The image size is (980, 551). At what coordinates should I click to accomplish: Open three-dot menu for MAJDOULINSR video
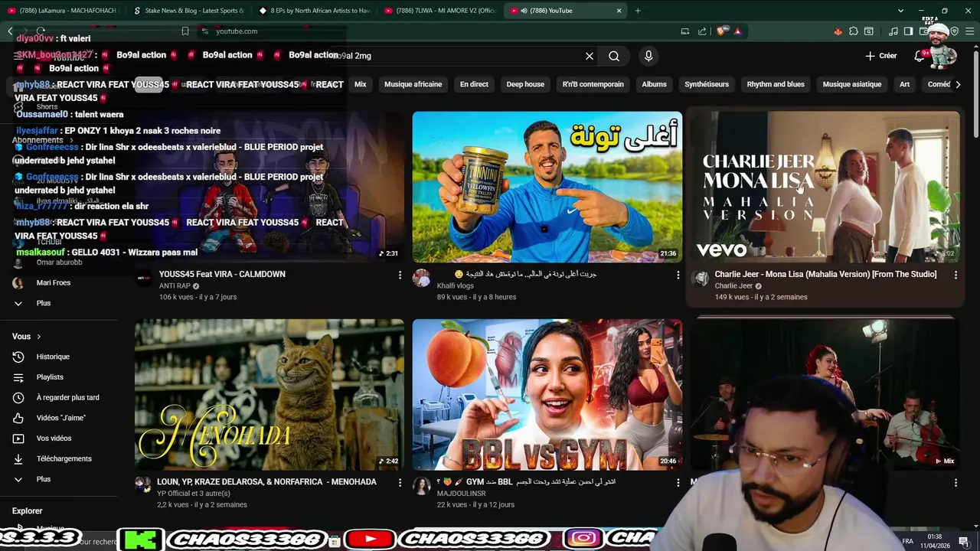[678, 483]
